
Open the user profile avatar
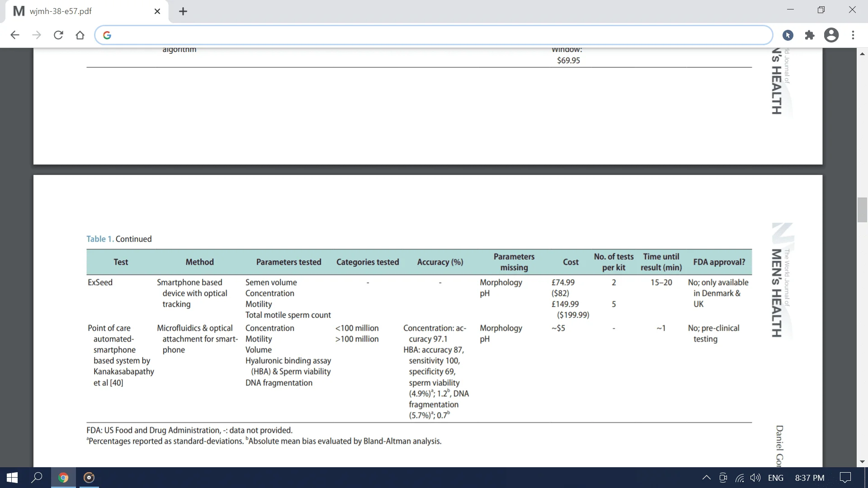(x=831, y=35)
